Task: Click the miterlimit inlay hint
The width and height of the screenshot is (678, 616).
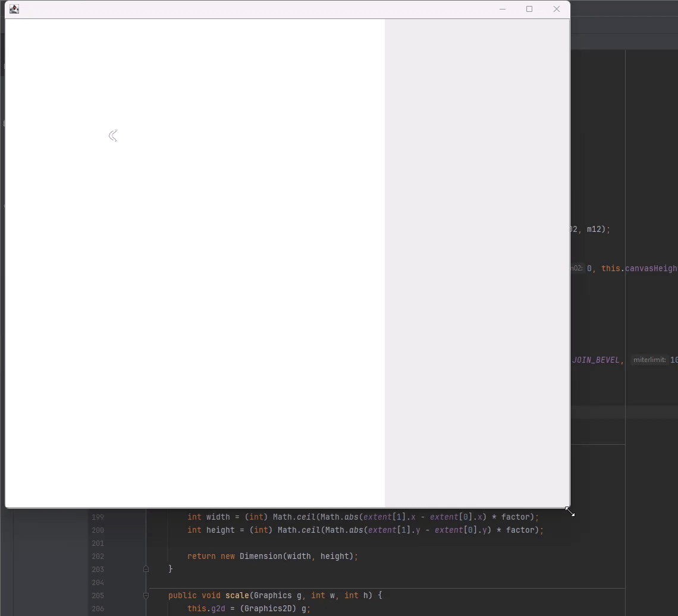Action: (x=649, y=360)
